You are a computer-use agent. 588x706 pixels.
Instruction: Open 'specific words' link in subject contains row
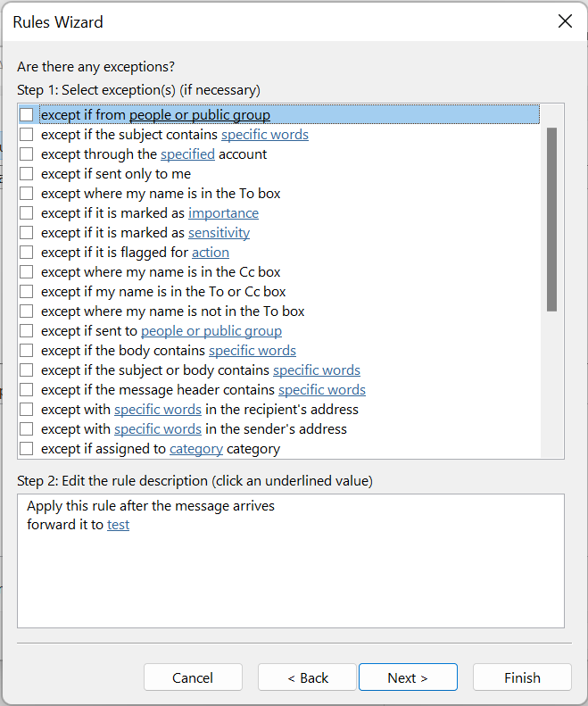tap(265, 135)
